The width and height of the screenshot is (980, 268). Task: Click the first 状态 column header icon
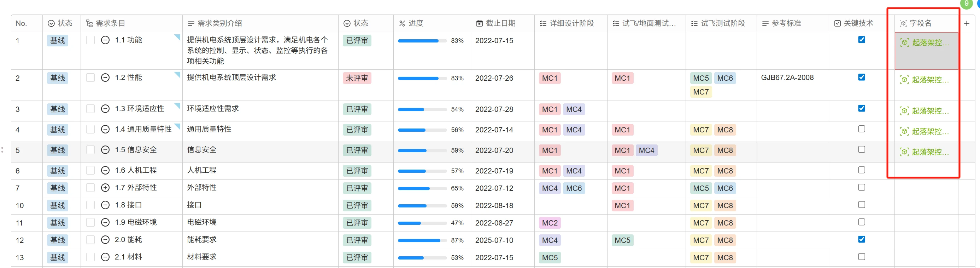pos(51,23)
